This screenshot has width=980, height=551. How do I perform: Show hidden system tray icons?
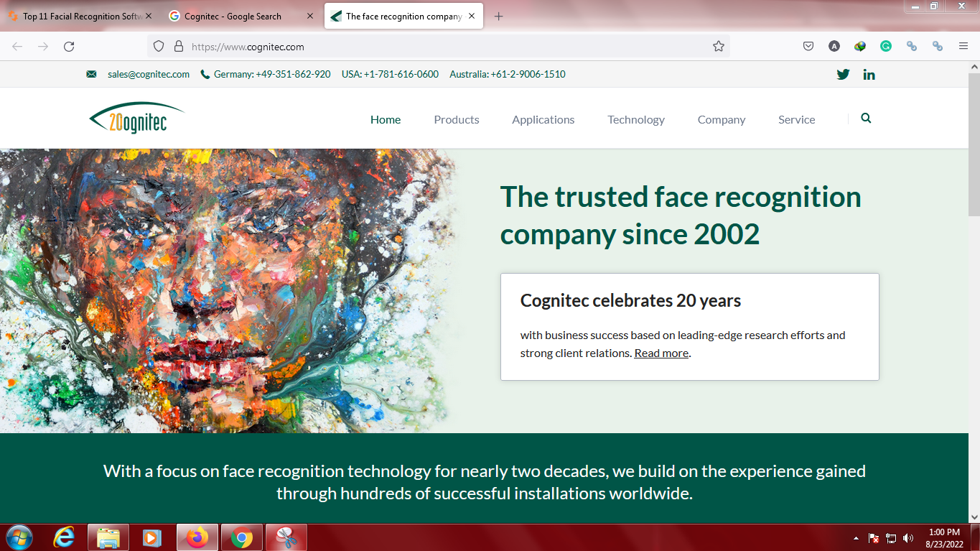click(x=856, y=537)
